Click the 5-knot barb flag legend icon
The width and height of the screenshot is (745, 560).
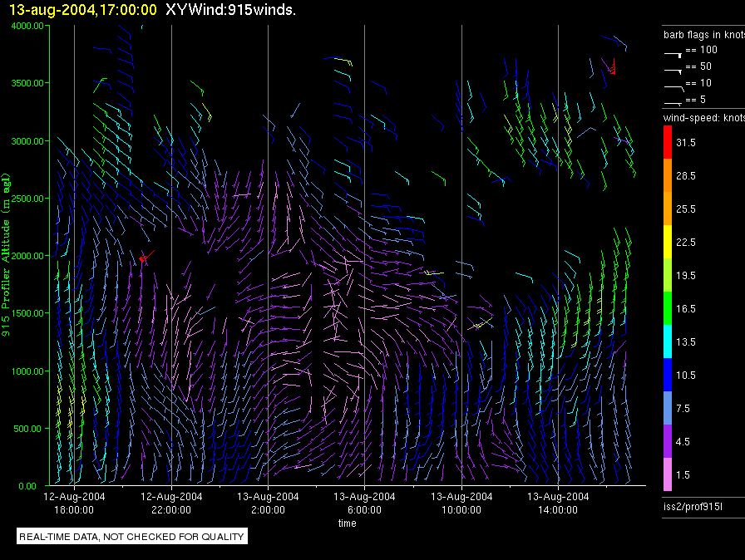pyautogui.click(x=673, y=103)
